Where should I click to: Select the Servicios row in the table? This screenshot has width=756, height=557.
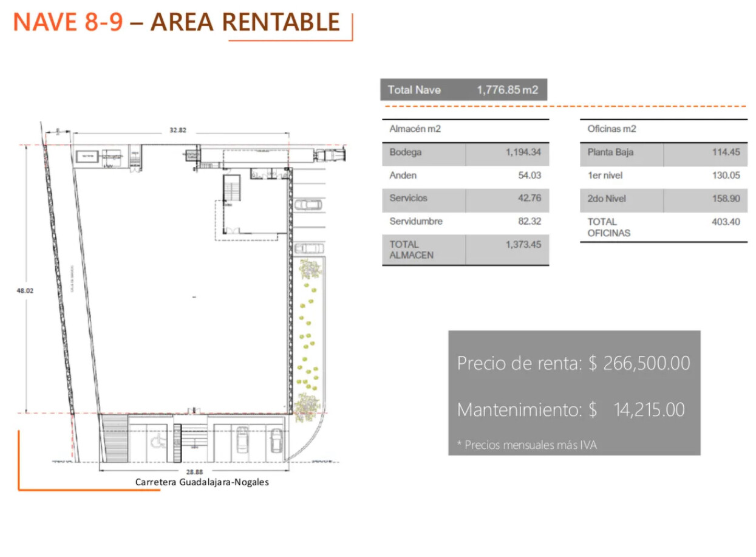pyautogui.click(x=465, y=199)
